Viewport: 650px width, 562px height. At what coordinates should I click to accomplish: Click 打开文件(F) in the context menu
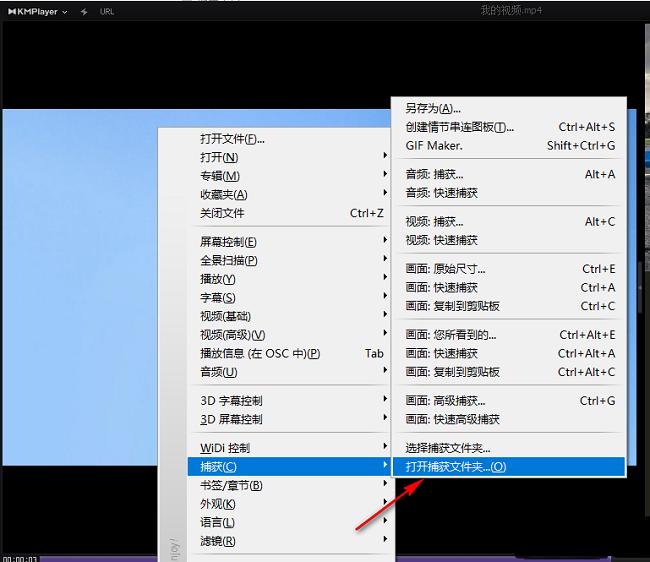click(232, 139)
